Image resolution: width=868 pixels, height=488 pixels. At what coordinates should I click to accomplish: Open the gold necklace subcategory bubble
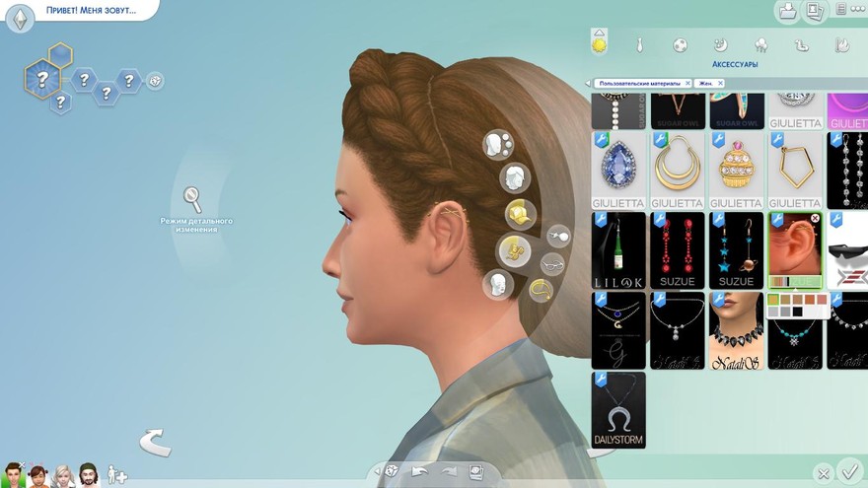[x=542, y=290]
